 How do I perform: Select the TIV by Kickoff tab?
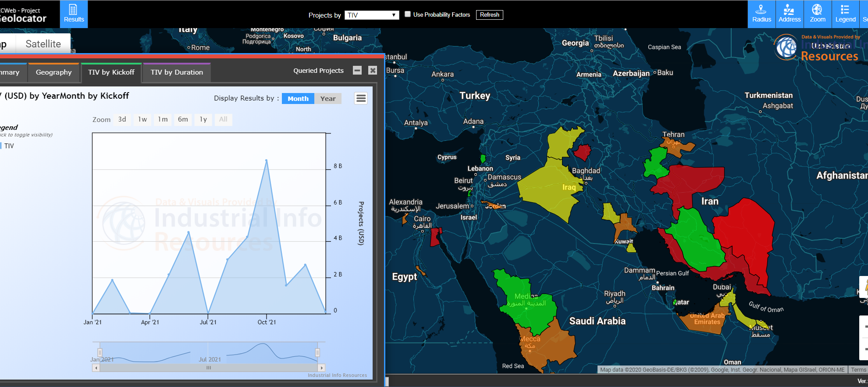tap(111, 72)
